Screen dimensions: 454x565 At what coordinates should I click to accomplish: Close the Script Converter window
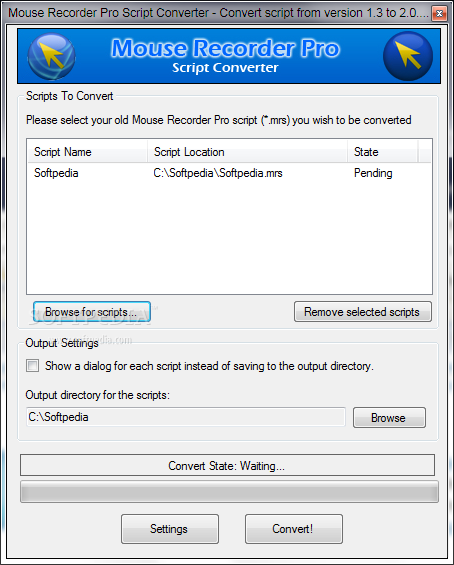click(x=439, y=14)
